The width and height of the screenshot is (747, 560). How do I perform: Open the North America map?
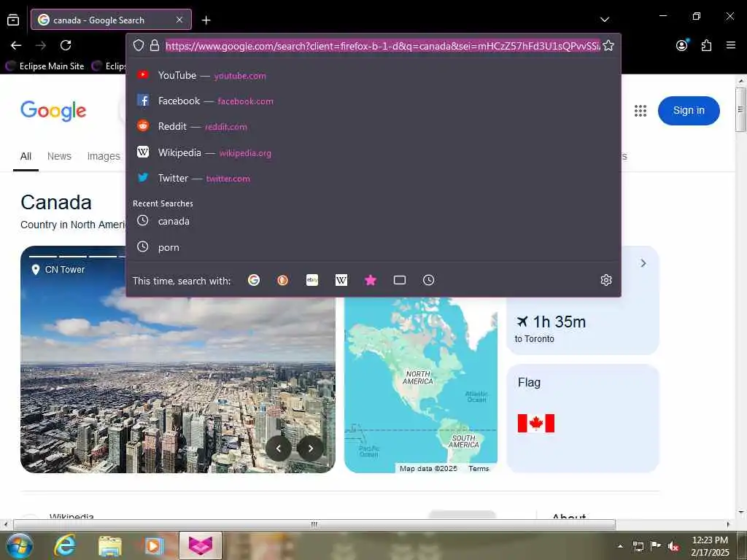click(x=421, y=385)
